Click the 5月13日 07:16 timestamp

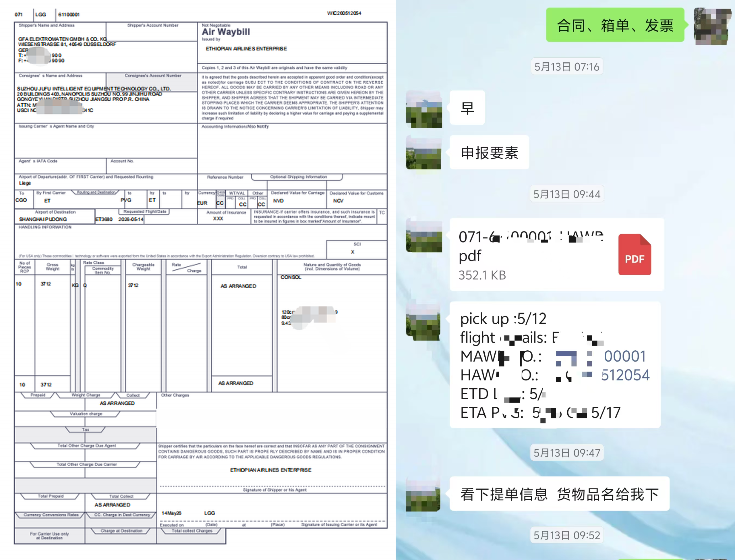(566, 67)
